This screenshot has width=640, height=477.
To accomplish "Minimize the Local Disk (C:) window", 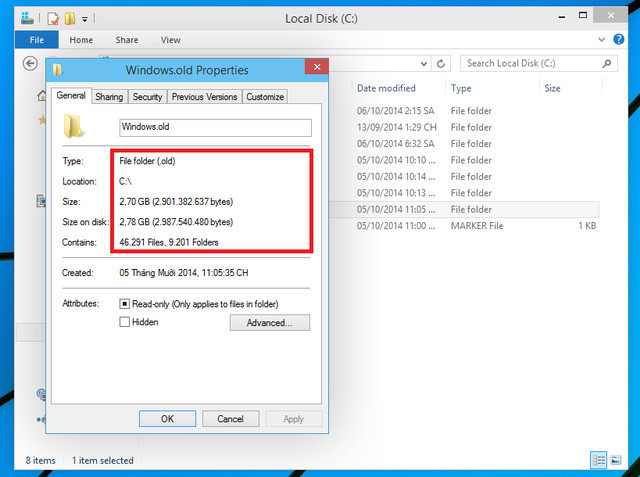I will [x=562, y=17].
